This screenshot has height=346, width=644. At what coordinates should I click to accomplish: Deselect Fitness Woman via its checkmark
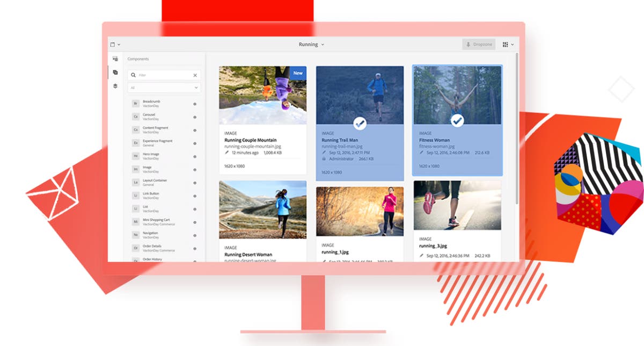[457, 121]
